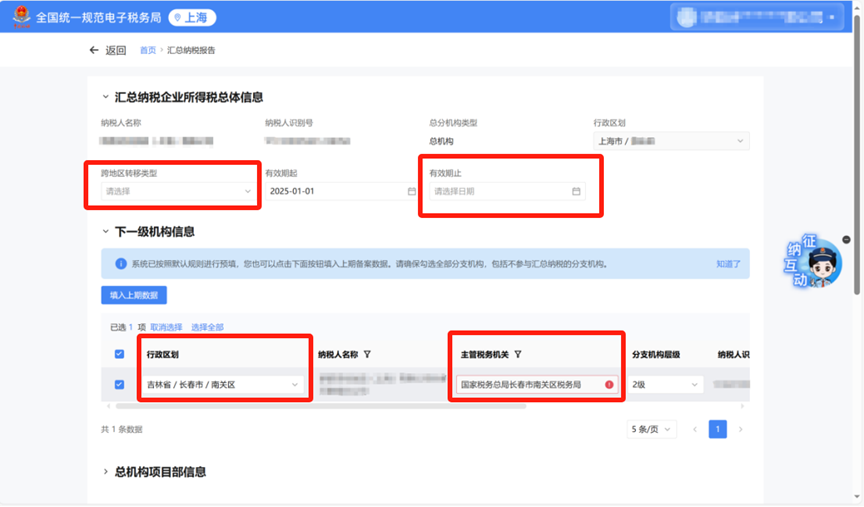Open calendar icon in 有效期起 field
Screen dimensions: 864x507
[x=411, y=191]
